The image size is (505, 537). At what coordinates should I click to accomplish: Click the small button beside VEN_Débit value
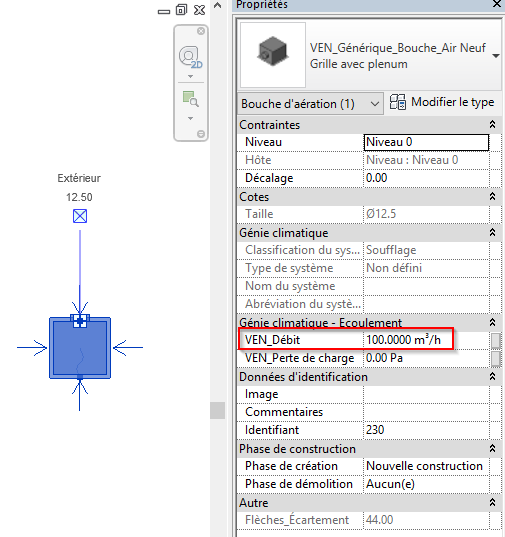coord(495,340)
